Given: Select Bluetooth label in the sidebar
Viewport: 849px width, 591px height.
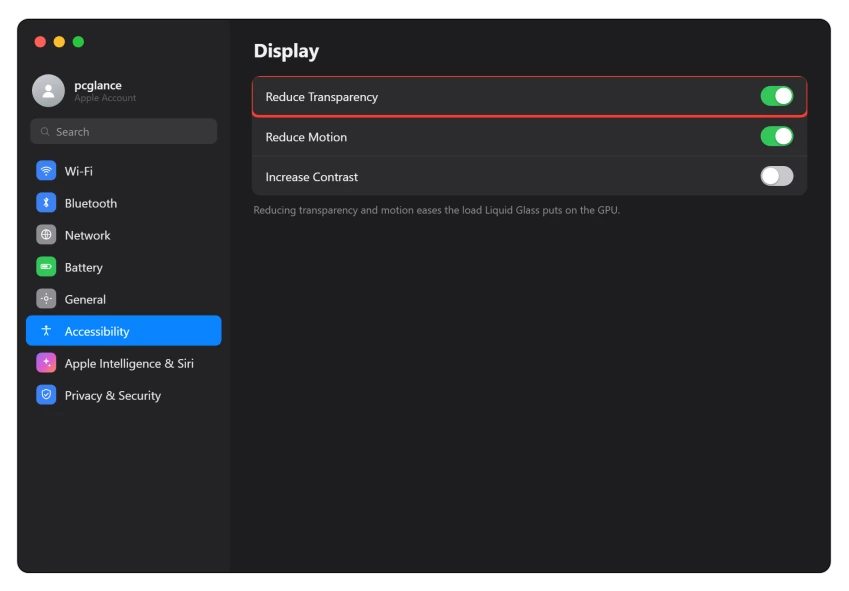Looking at the screenshot, I should pyautogui.click(x=90, y=203).
